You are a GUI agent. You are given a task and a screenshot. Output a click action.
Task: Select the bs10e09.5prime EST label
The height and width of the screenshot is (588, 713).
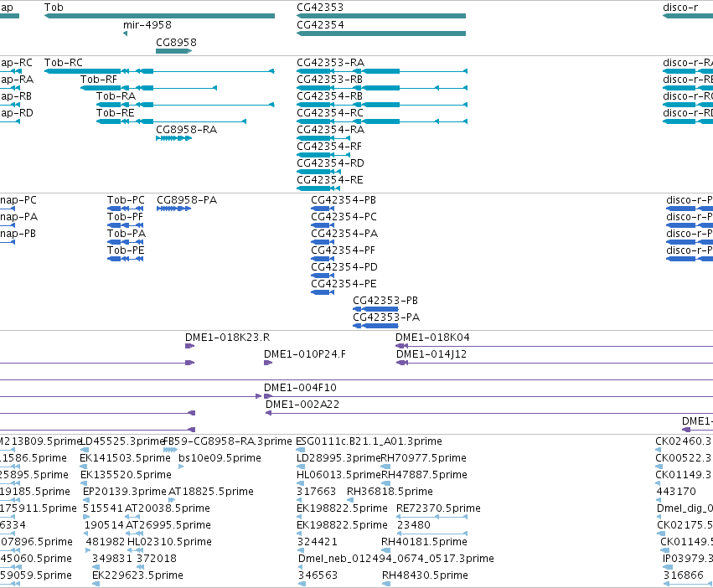coord(220,458)
